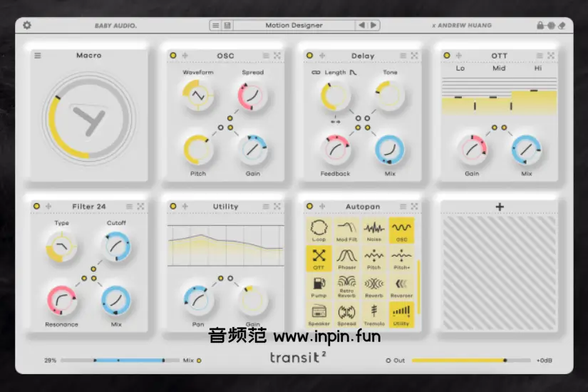
Task: Toggle the Utility module power button
Action: (x=173, y=206)
